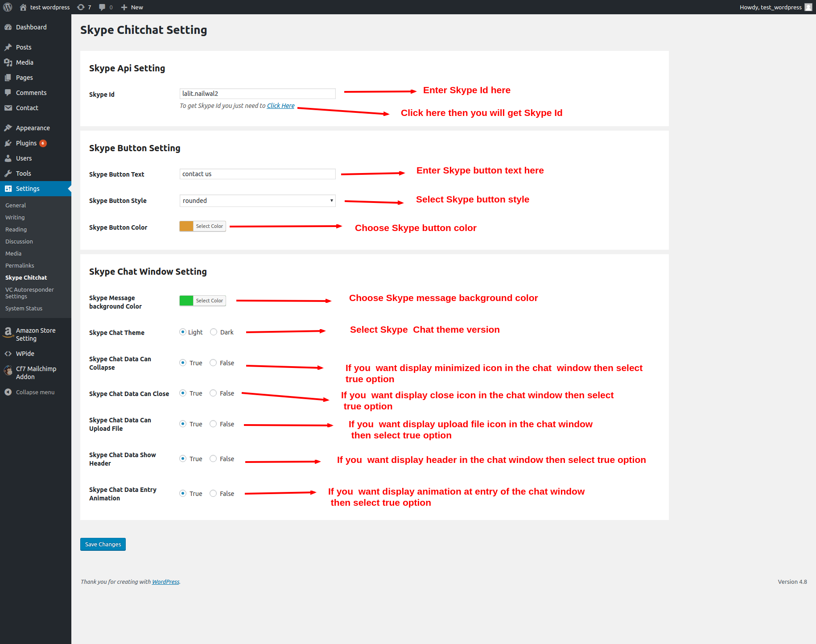Open the user avatar in top right
The width and height of the screenshot is (816, 644).
click(x=808, y=7)
